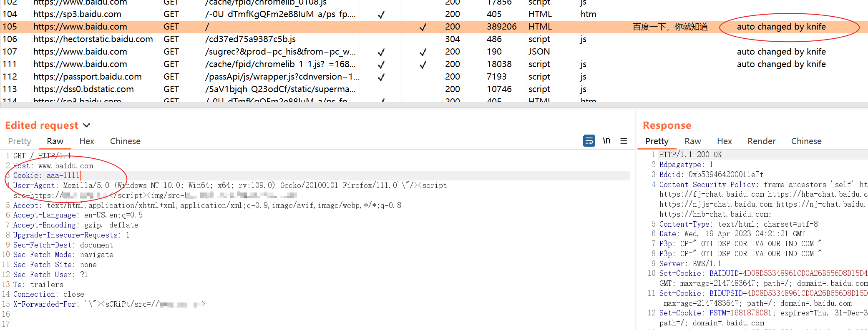Open the Response Render tab
This screenshot has width=868, height=330.
(762, 141)
